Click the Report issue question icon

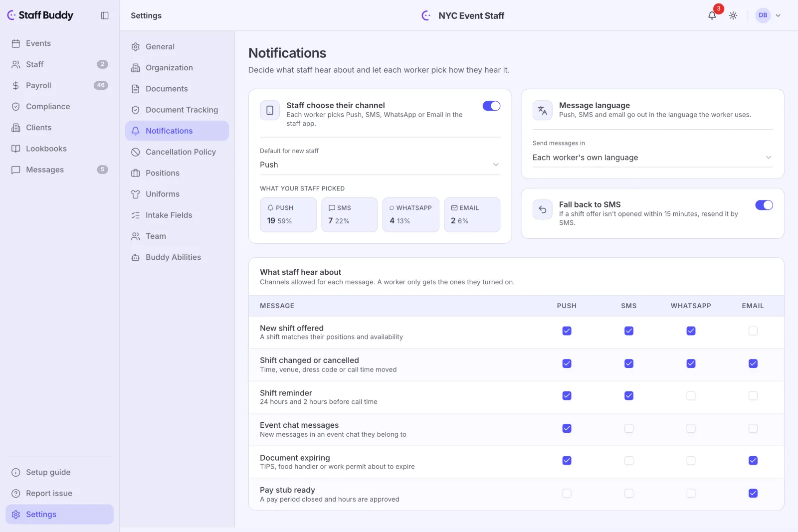(16, 494)
